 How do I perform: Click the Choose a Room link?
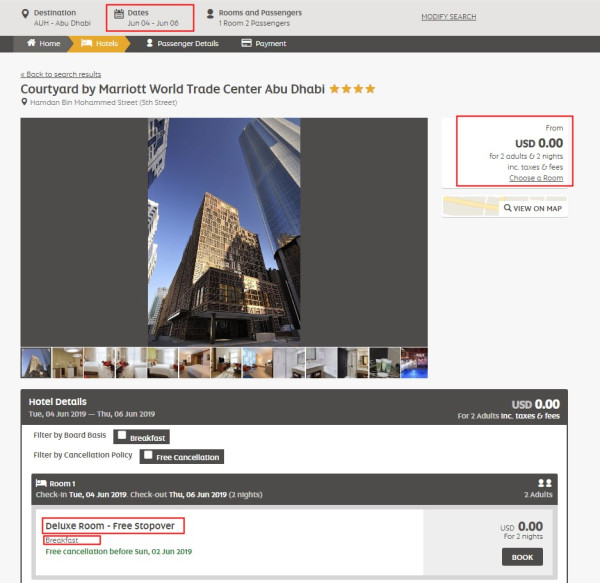(x=535, y=178)
